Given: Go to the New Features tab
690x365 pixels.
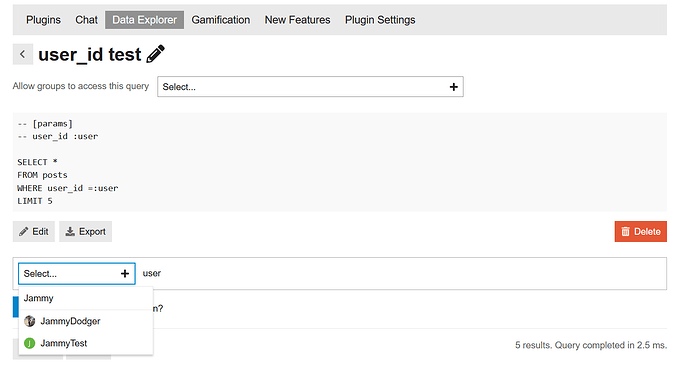Looking at the screenshot, I should pos(297,20).
